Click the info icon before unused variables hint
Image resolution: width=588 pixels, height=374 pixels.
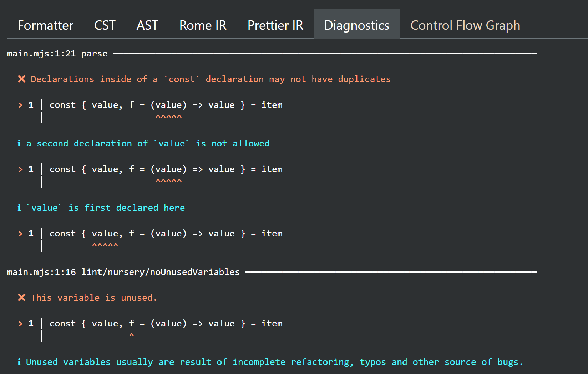[19, 362]
